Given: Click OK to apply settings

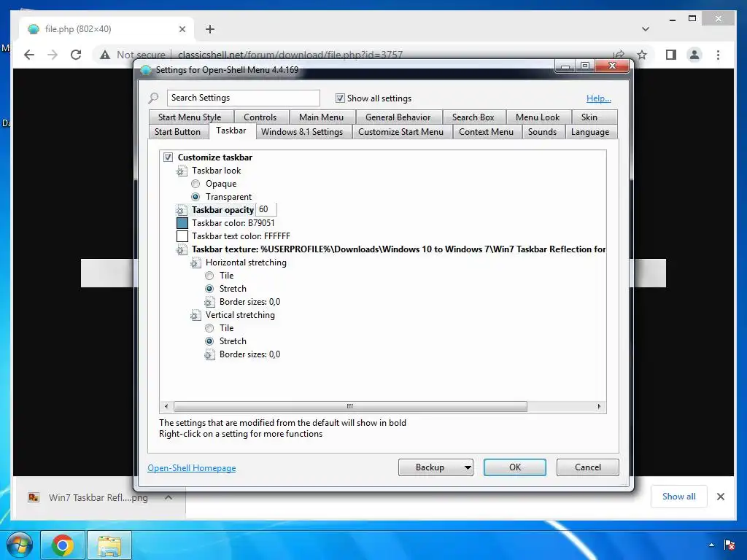Looking at the screenshot, I should pos(514,467).
